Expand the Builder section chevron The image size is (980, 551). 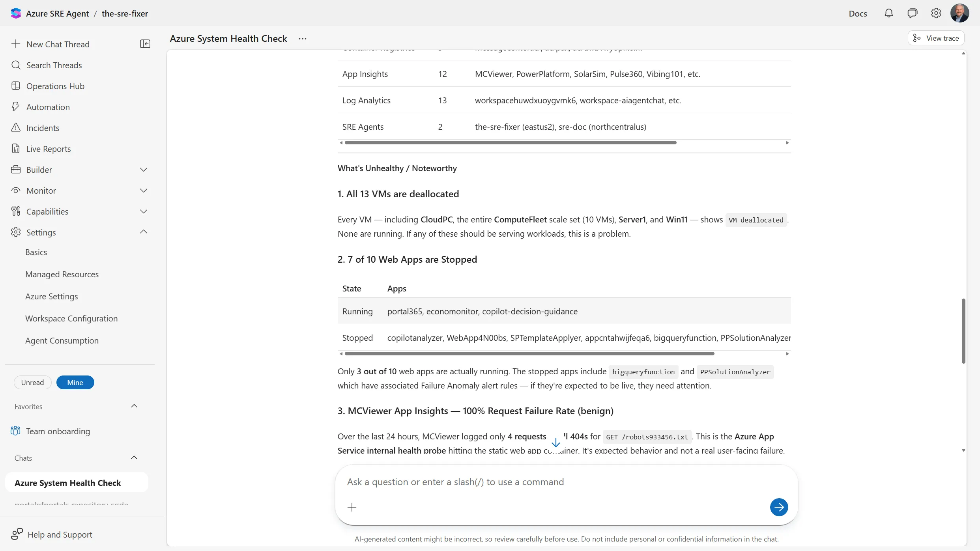[144, 170]
